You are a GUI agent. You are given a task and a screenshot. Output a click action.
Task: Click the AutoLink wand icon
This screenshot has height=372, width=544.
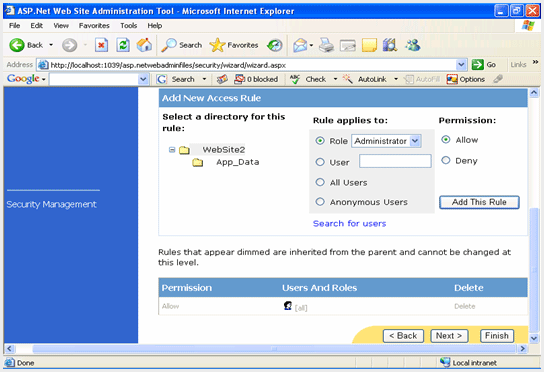tap(348, 79)
